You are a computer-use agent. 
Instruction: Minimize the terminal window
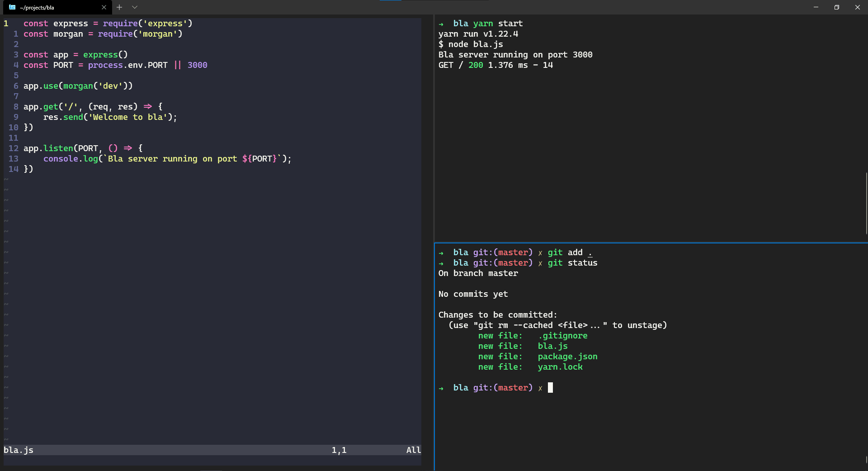click(816, 7)
